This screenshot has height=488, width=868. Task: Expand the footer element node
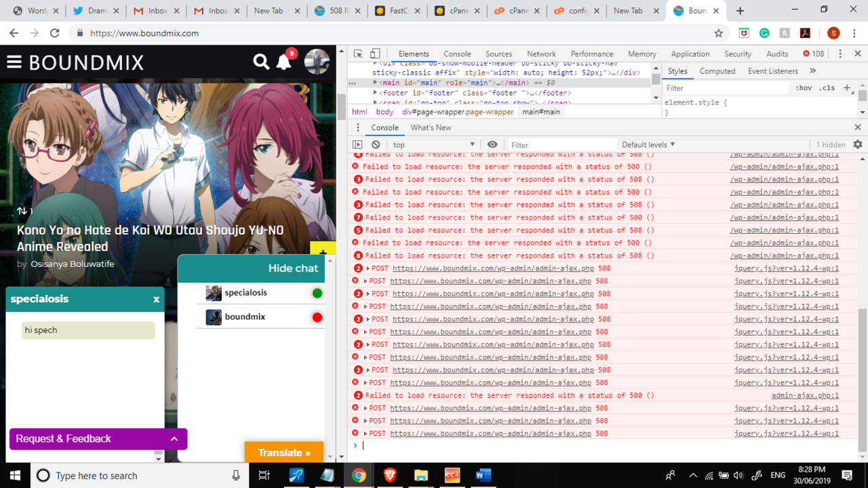[376, 93]
